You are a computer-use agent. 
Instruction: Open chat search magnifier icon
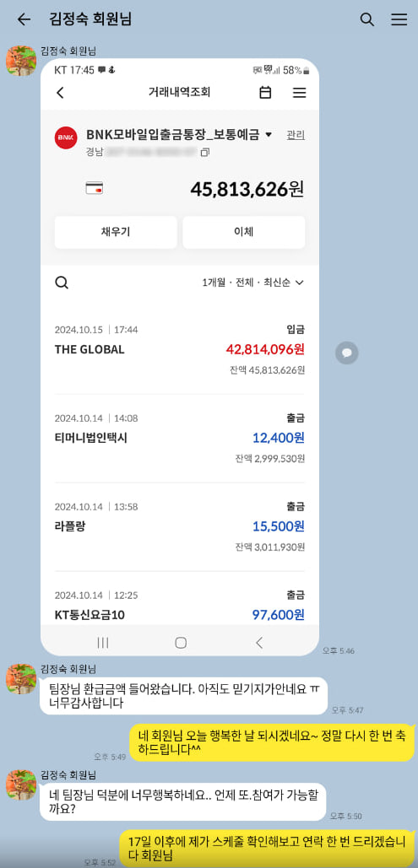pyautogui.click(x=367, y=19)
